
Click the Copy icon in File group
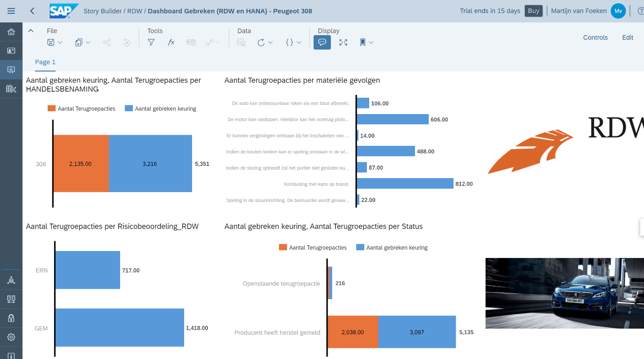(x=79, y=42)
